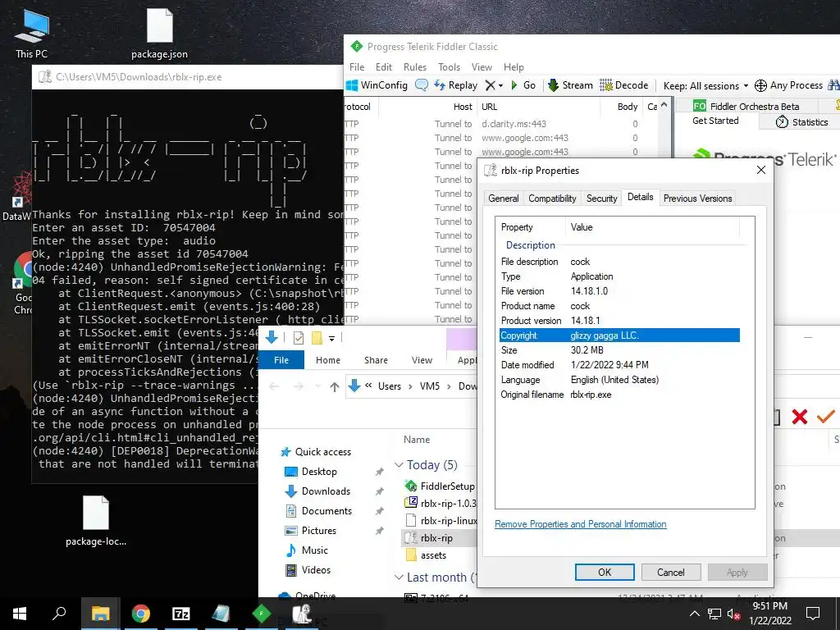
Task: Collapse the Today (5) group
Action: [399, 465]
